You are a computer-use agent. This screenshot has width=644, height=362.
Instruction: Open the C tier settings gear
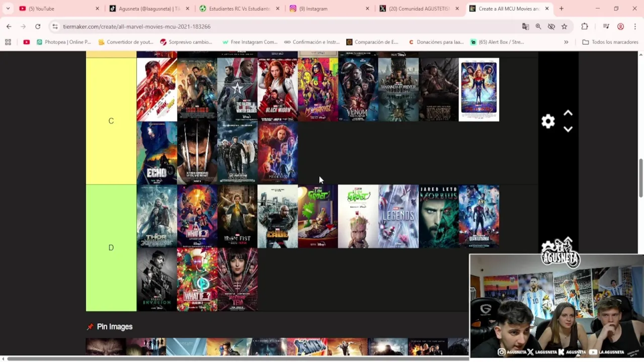click(548, 121)
